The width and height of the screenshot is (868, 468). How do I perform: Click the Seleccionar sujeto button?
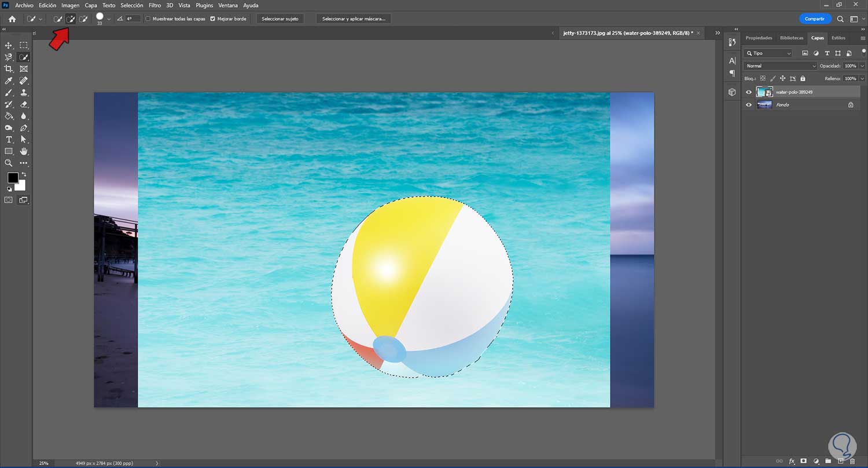click(280, 19)
